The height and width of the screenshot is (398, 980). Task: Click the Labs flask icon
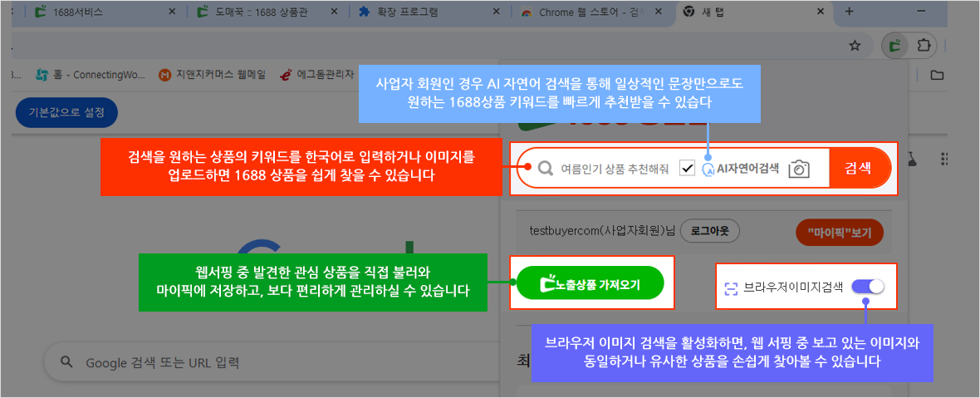click(x=913, y=159)
